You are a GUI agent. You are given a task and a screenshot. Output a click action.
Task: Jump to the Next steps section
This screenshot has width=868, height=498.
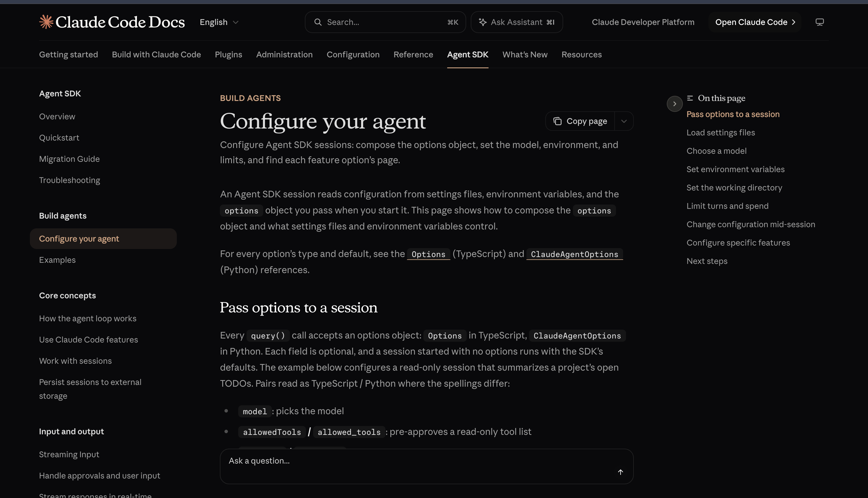(x=707, y=261)
